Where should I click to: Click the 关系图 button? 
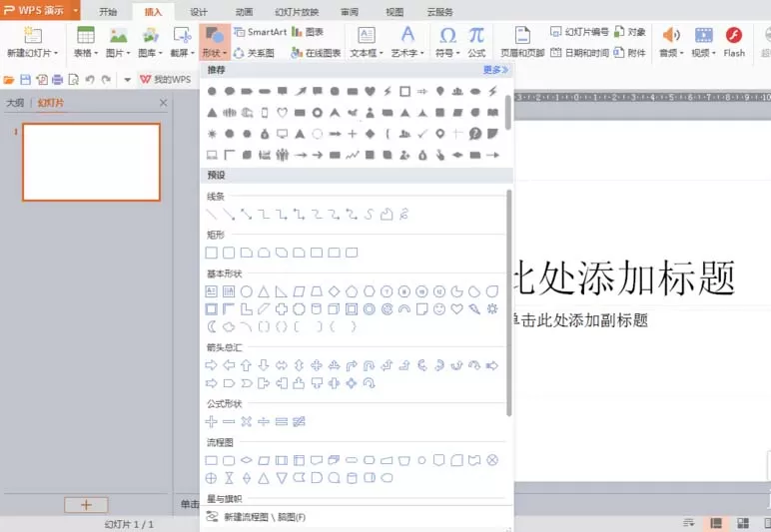pos(255,53)
